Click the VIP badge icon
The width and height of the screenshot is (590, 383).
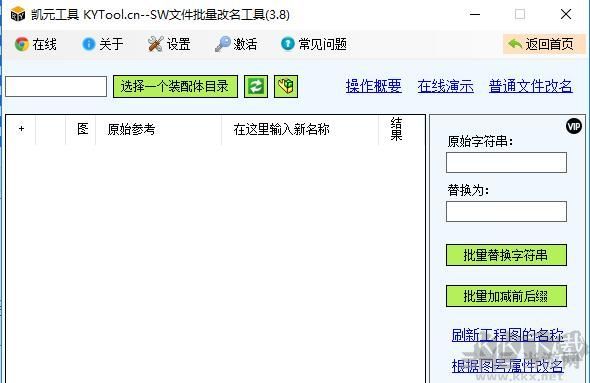tap(574, 126)
